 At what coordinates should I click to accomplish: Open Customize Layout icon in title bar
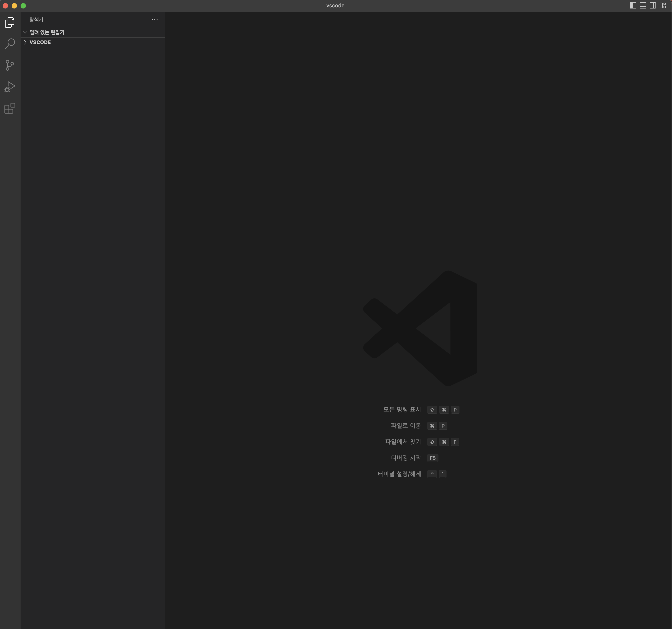(x=663, y=5)
